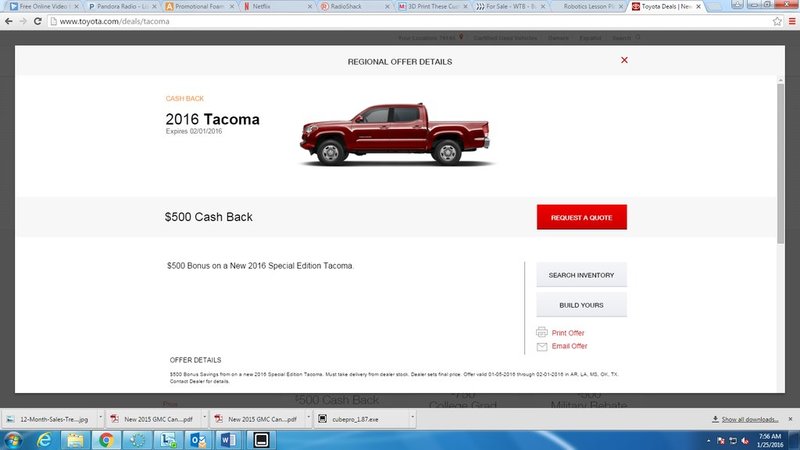Switch to the RadioShack tab

[355, 7]
